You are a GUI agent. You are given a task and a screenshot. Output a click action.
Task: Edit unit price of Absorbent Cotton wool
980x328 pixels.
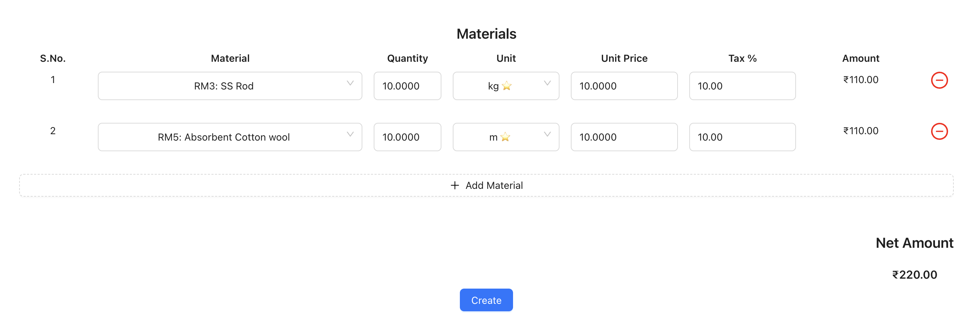[624, 137]
